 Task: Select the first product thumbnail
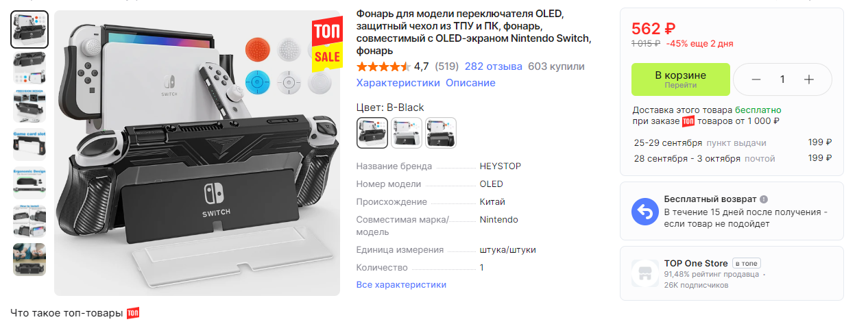pyautogui.click(x=29, y=29)
